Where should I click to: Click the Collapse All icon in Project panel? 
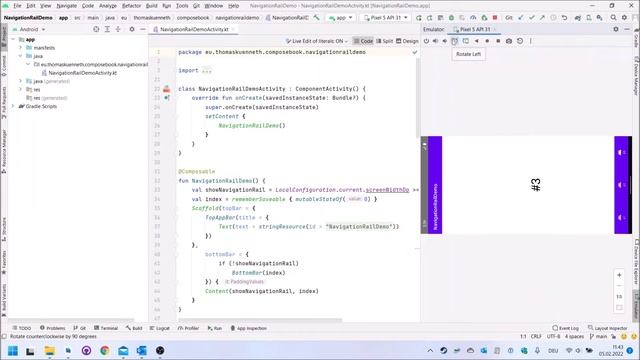(118, 29)
